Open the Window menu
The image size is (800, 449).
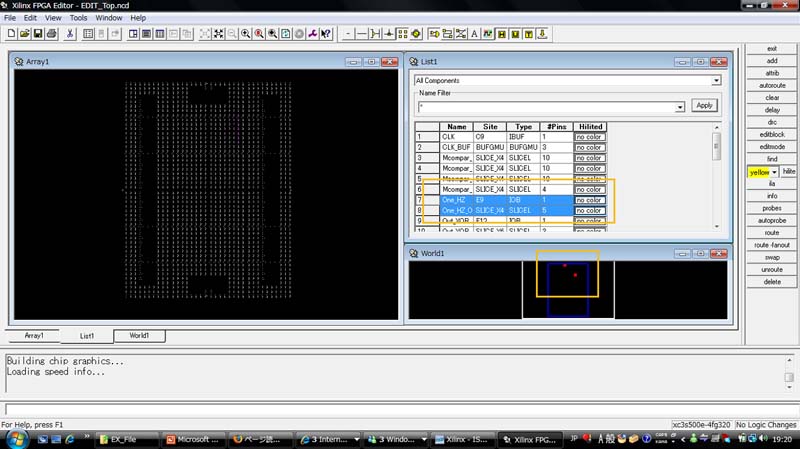pyautogui.click(x=109, y=18)
